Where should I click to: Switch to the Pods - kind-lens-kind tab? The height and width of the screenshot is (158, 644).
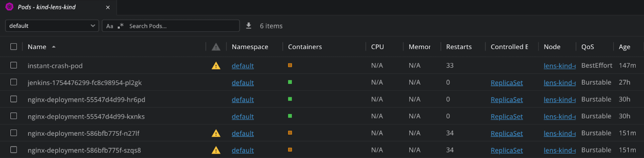pos(47,7)
